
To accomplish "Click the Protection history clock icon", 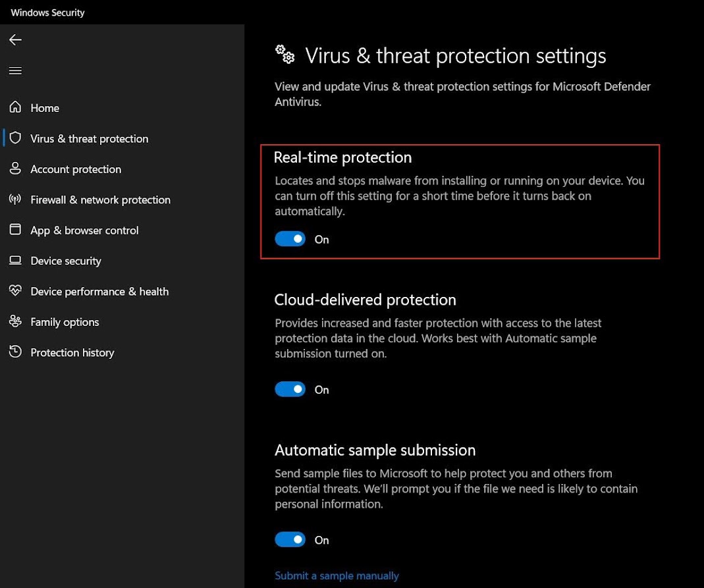I will [16, 352].
